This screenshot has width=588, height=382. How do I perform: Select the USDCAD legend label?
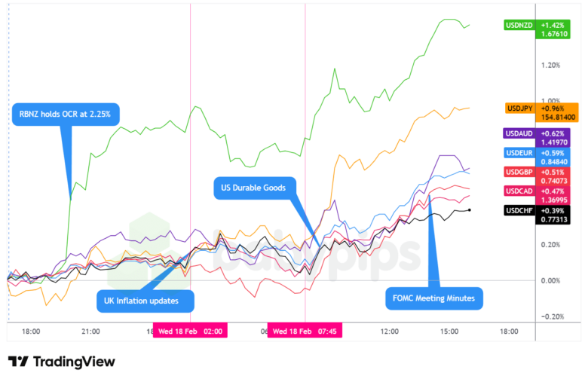[x=519, y=191]
